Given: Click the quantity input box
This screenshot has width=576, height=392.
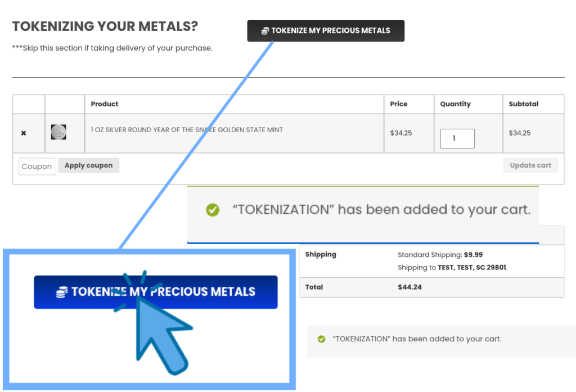Looking at the screenshot, I should click(x=457, y=138).
